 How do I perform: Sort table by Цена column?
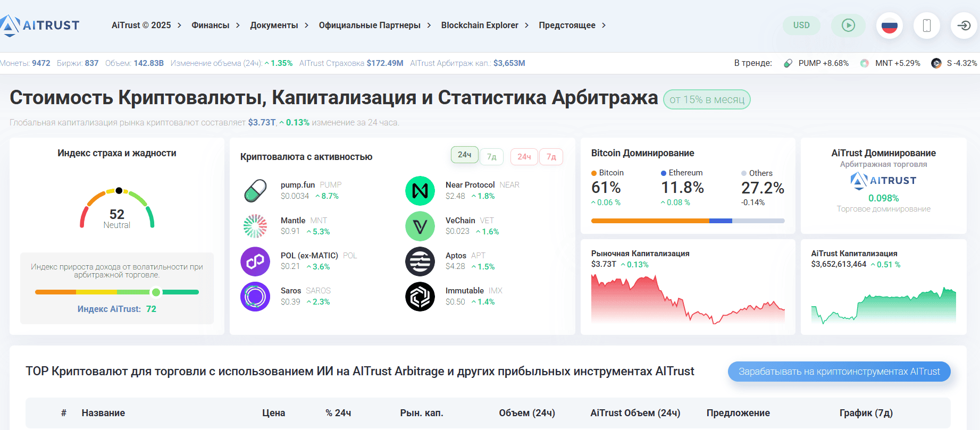click(273, 413)
